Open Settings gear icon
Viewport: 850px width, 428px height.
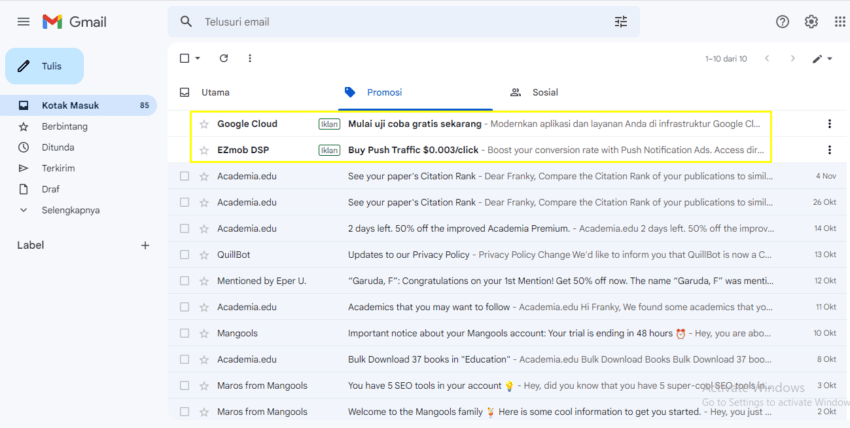coord(811,22)
